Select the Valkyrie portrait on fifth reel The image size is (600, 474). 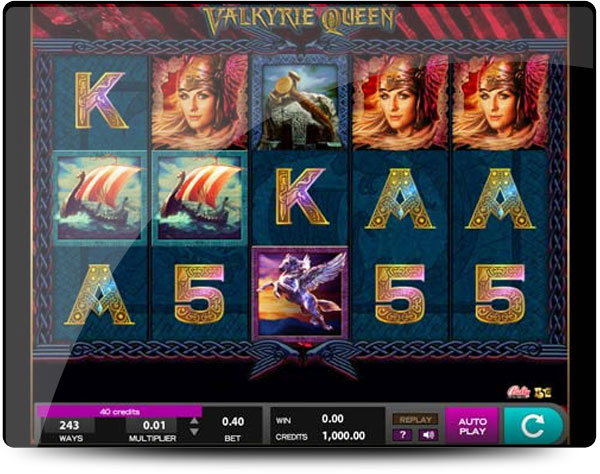(501, 101)
